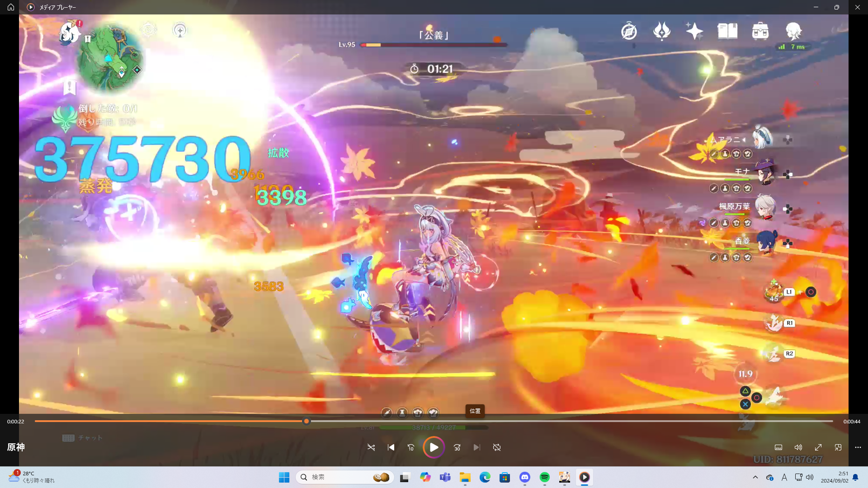Enter full screen mode
The width and height of the screenshot is (868, 488).
coord(818,447)
